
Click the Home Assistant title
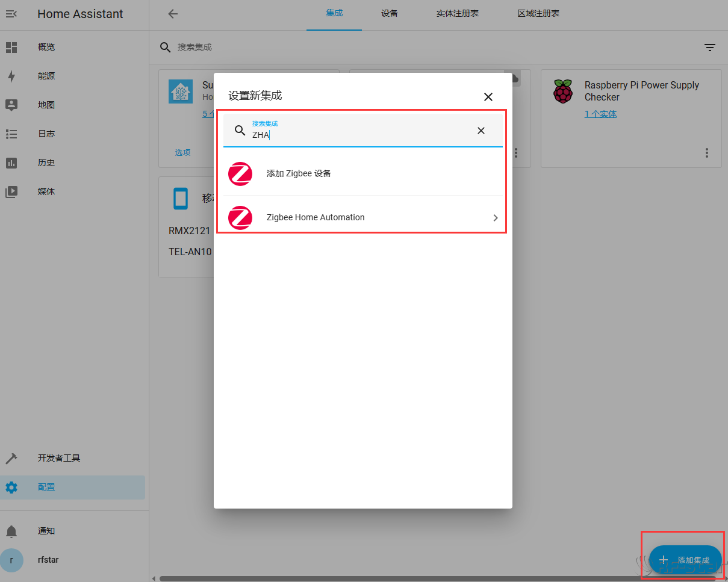pyautogui.click(x=80, y=14)
